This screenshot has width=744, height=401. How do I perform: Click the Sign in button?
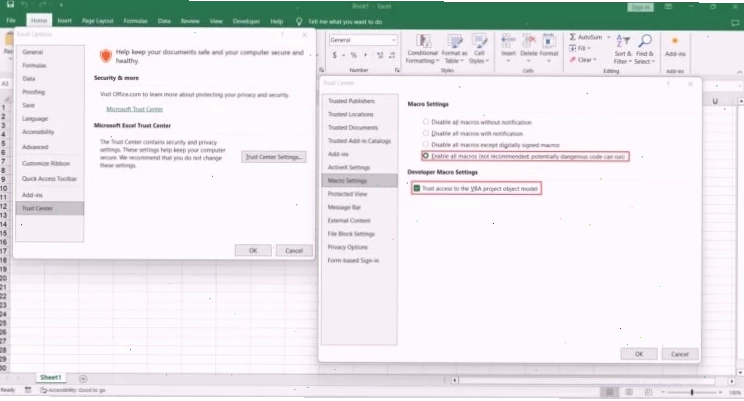[x=640, y=7]
